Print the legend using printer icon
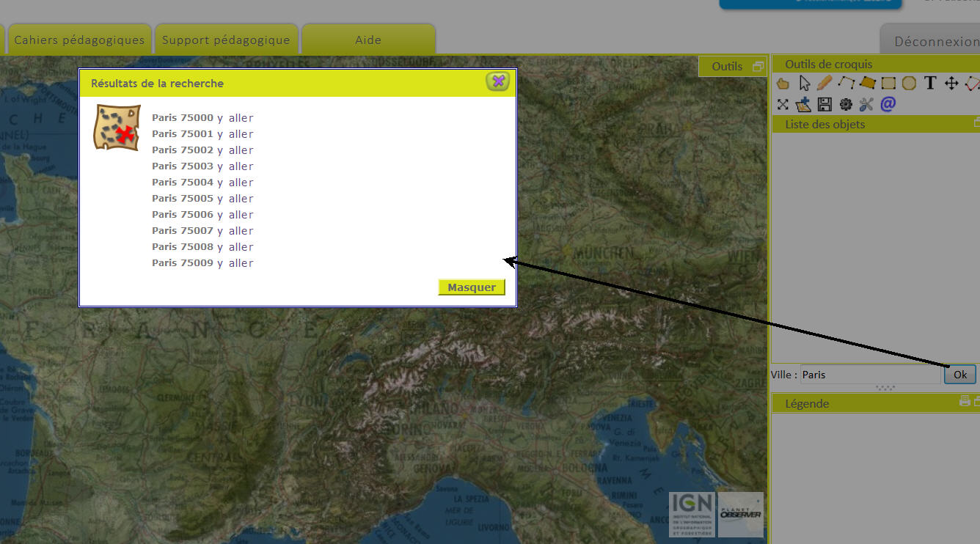The width and height of the screenshot is (980, 544). coord(965,401)
